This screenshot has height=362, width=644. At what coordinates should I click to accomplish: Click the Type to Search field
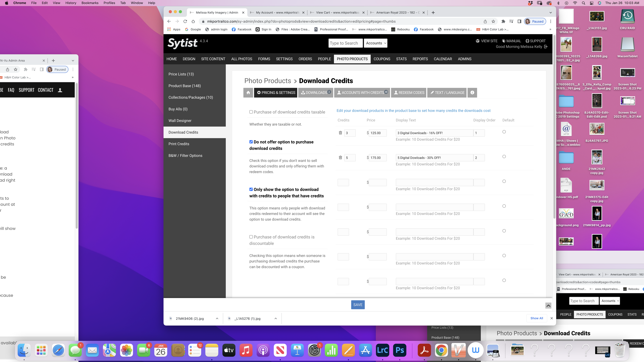click(346, 43)
